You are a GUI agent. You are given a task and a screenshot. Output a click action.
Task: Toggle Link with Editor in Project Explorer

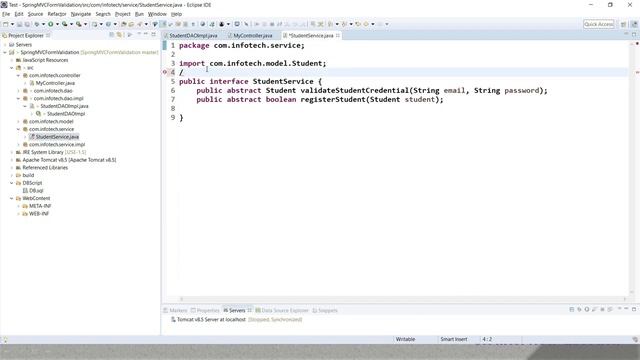coord(119,35)
